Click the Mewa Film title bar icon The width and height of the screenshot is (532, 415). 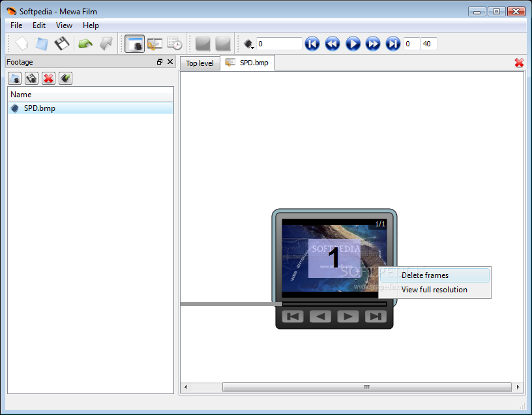11,11
